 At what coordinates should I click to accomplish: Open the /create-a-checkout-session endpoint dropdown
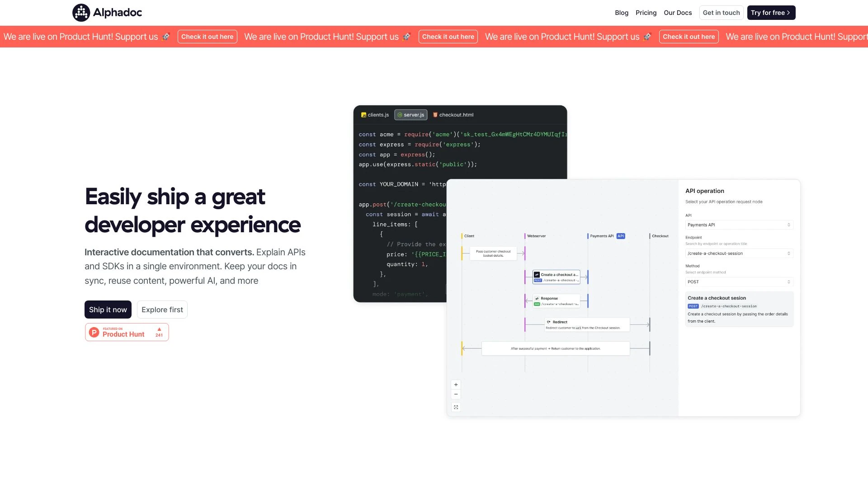[x=739, y=253]
